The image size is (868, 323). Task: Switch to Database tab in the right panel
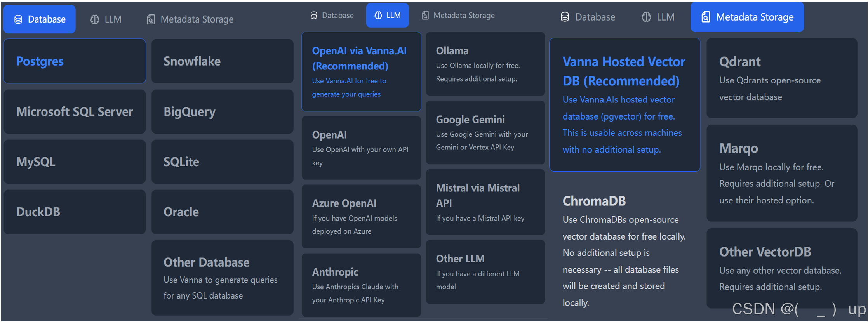pos(588,17)
